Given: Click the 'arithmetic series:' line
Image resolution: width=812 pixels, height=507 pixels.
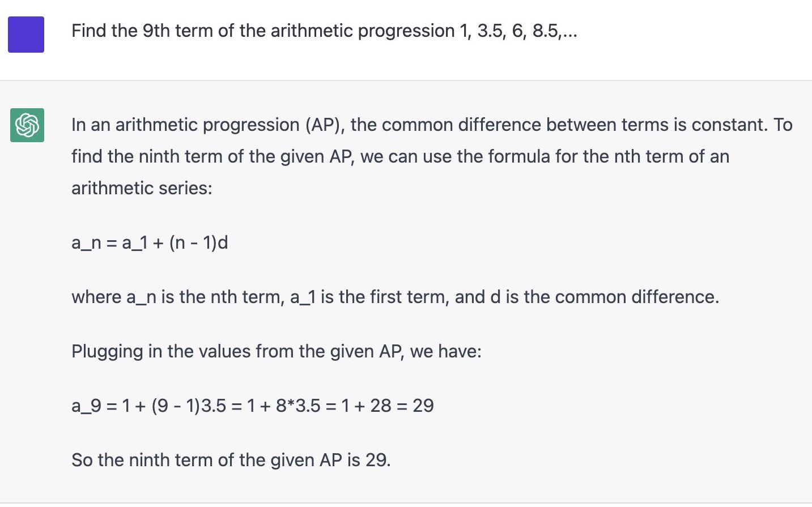Looking at the screenshot, I should (142, 188).
